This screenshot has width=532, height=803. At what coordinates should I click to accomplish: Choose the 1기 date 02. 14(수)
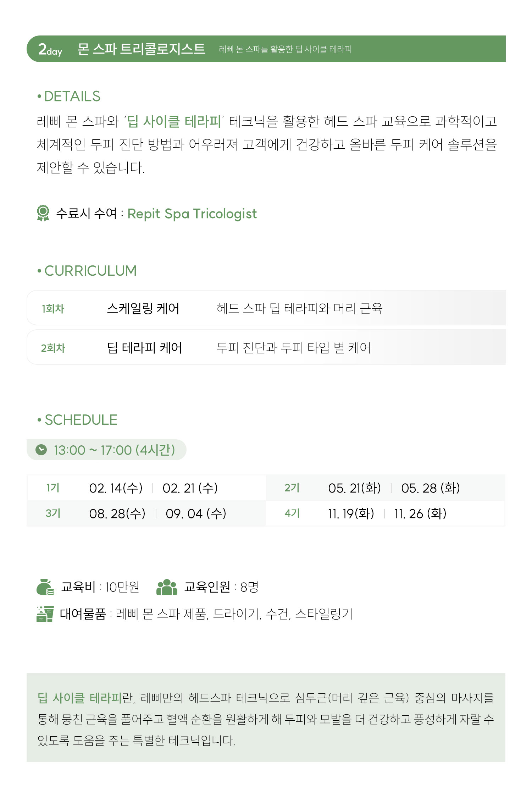click(116, 488)
